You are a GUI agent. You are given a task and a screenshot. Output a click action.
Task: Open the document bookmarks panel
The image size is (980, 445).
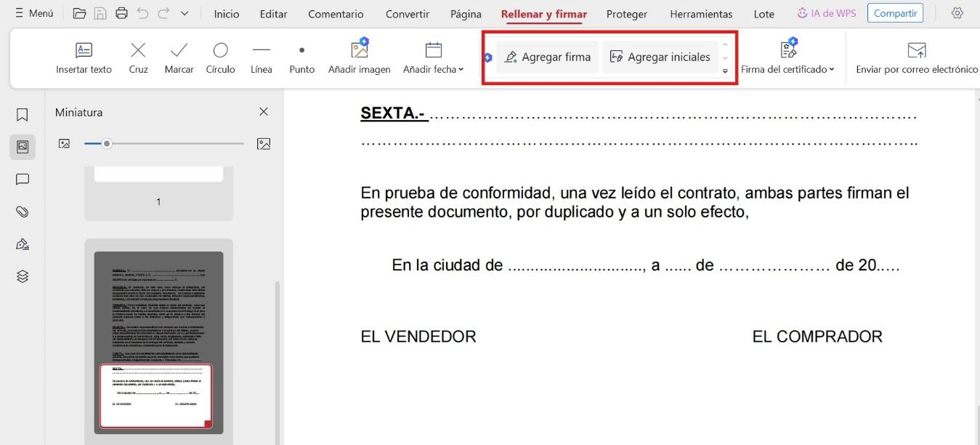[x=22, y=114]
